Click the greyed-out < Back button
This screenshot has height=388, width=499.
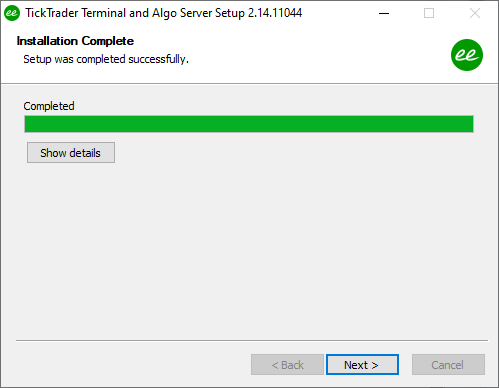(x=287, y=365)
